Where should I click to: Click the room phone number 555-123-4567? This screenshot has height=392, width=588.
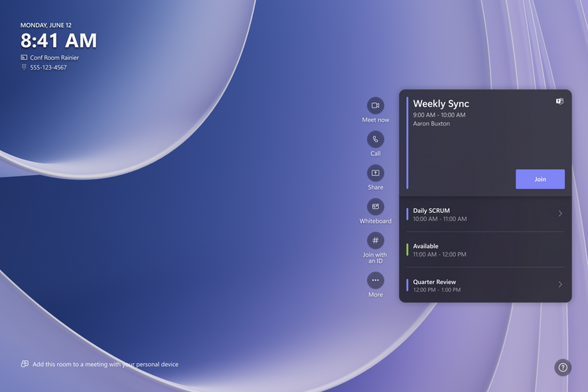tap(48, 68)
